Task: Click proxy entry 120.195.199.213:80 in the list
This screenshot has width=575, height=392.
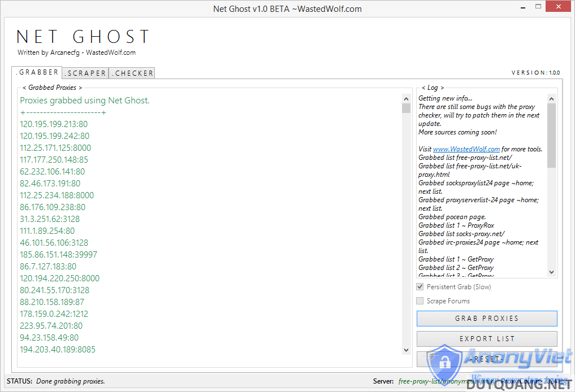Action: tap(54, 124)
